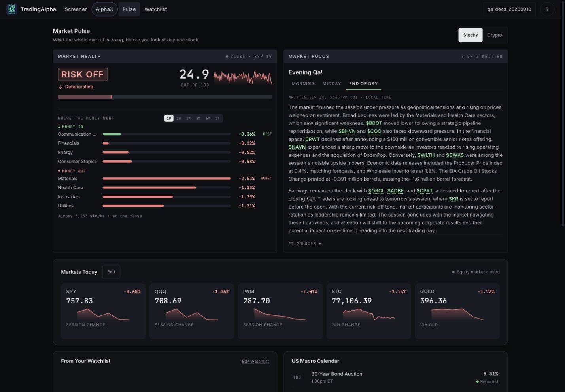Open the $NAVN ticker link
The height and width of the screenshot is (392, 565).
(297, 147)
